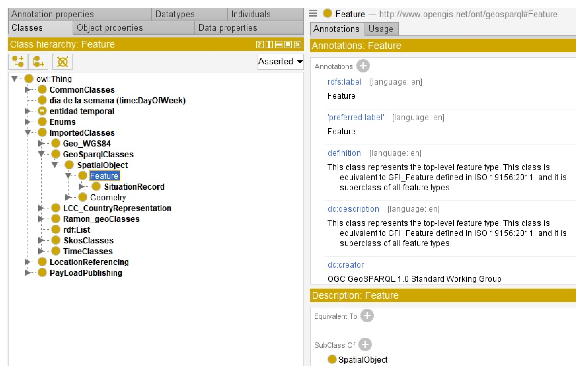
Task: Click the rdfs:label annotation property link
Action: 344,82
